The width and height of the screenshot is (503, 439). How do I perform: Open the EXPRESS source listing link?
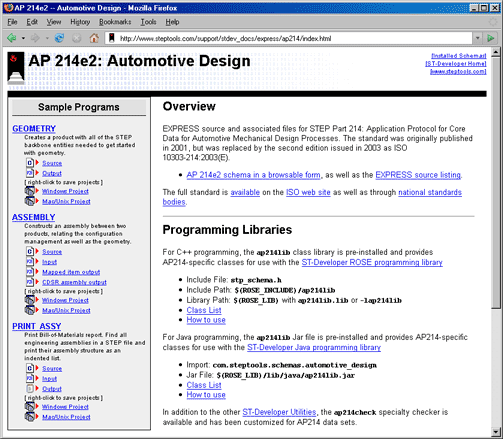418,175
